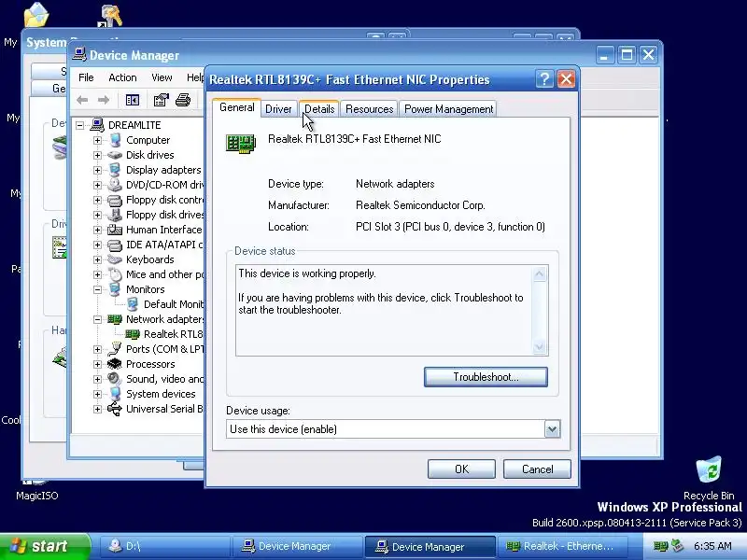Screen dimensions: 747x560
Task: Click the Floppy disk drives icon
Action: click(115, 215)
